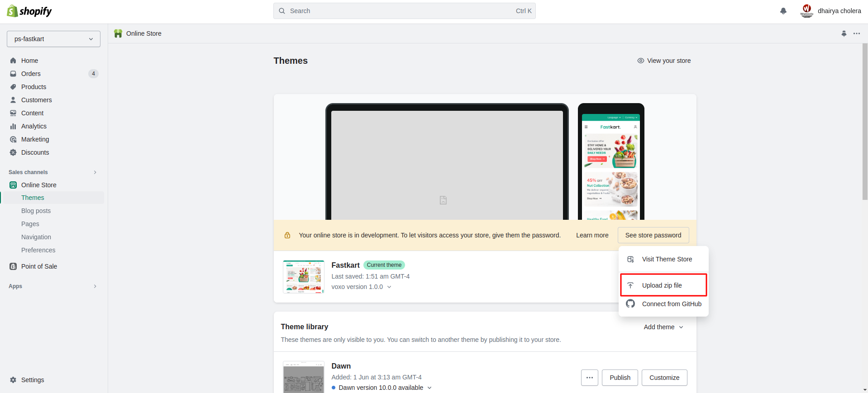
Task: Open the three-dot menu in page header
Action: coord(857,33)
